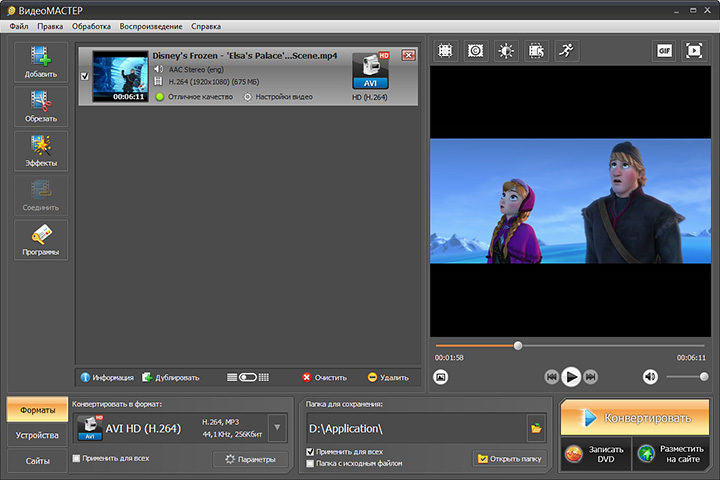
Task: Click the video preview area
Action: click(x=570, y=201)
